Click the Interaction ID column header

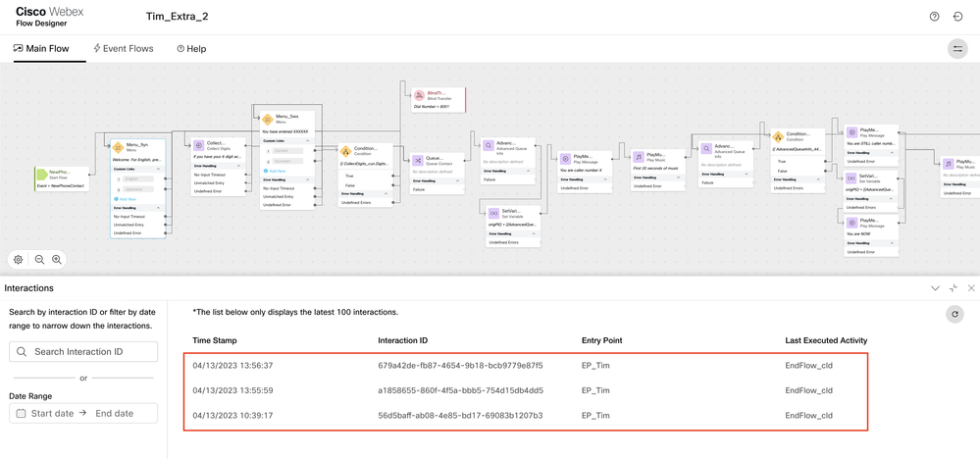(402, 340)
